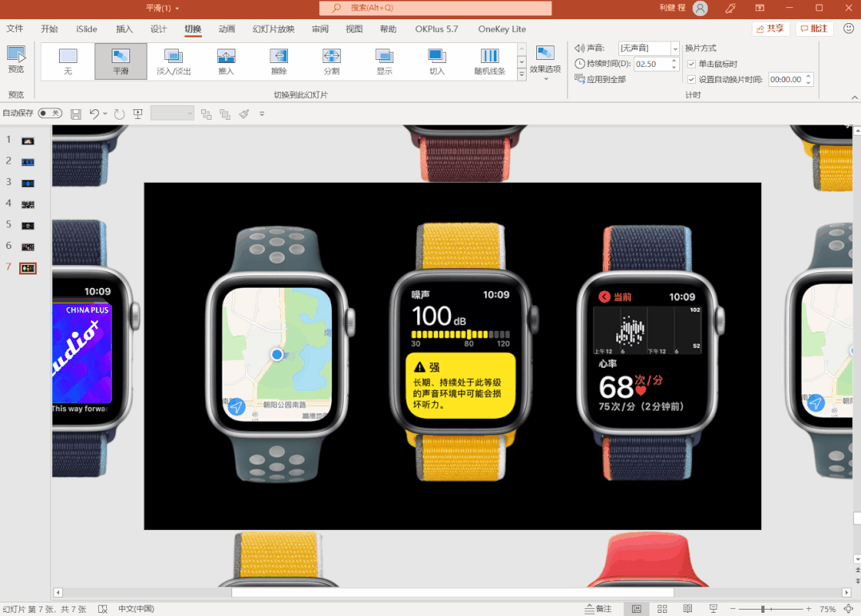Apply the 分割 (Split) transition

tap(332, 61)
